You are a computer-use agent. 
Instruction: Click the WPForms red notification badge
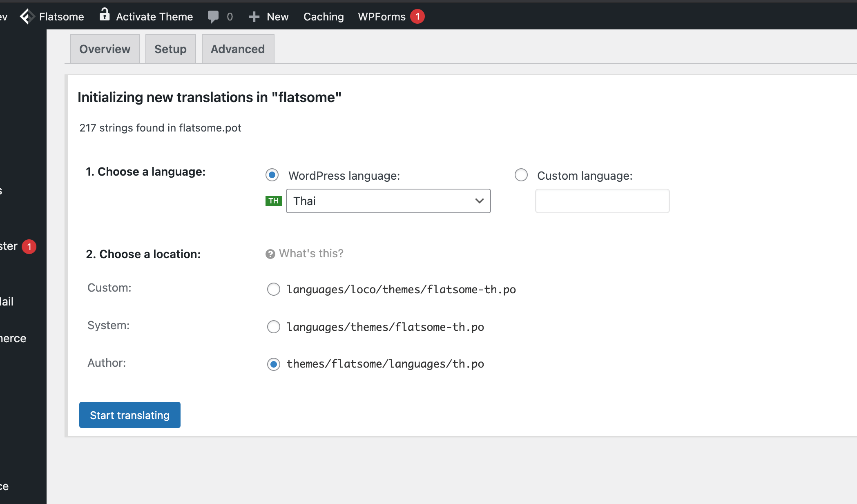417,17
